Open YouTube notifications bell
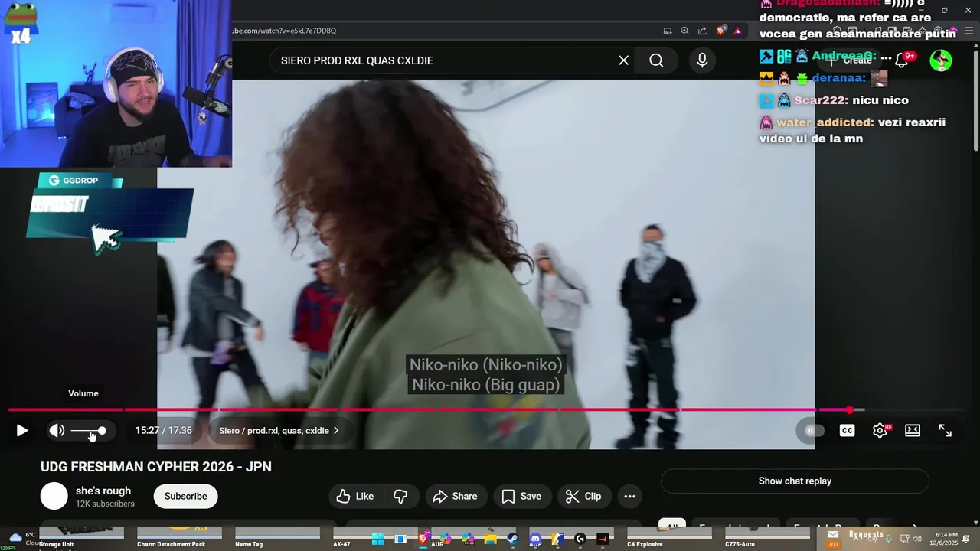This screenshot has width=980, height=551. [902, 60]
